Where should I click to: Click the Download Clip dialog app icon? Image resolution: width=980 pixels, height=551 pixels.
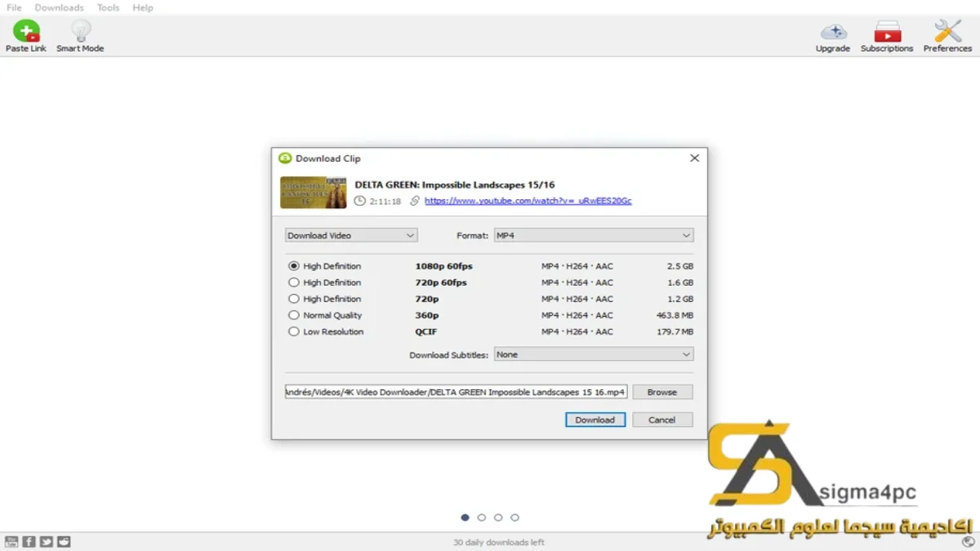pos(285,158)
